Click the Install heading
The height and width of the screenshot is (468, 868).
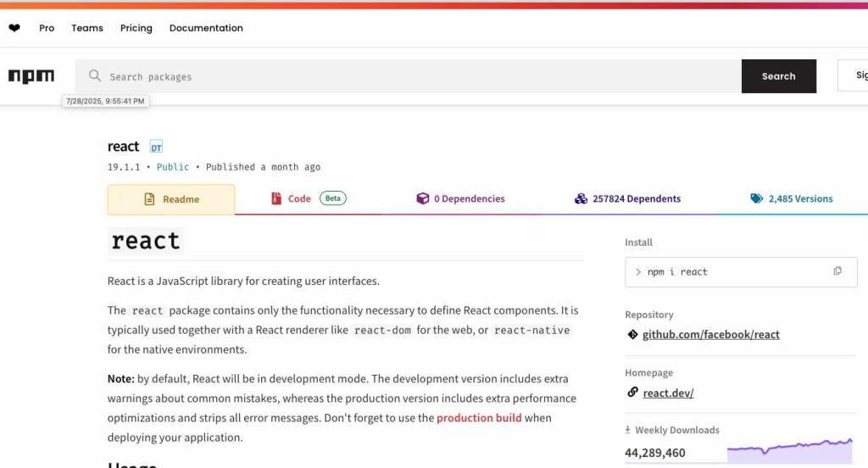(638, 242)
